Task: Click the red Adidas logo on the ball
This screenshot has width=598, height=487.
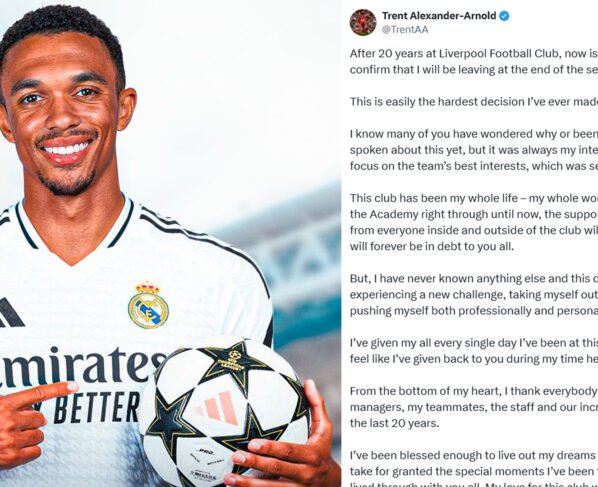Action: [218, 407]
